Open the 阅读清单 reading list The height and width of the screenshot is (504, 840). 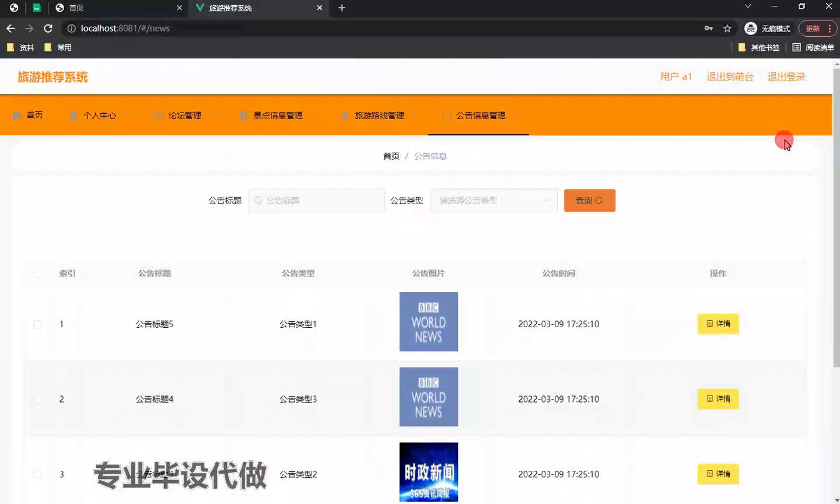[813, 47]
